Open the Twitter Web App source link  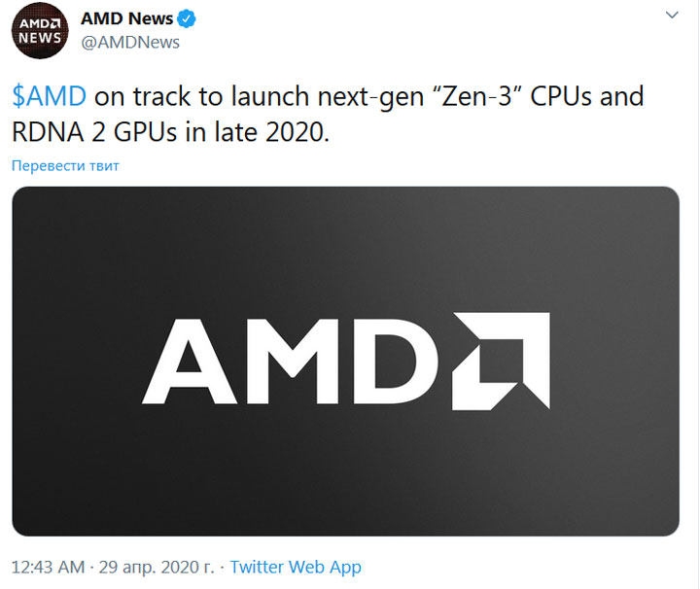296,567
